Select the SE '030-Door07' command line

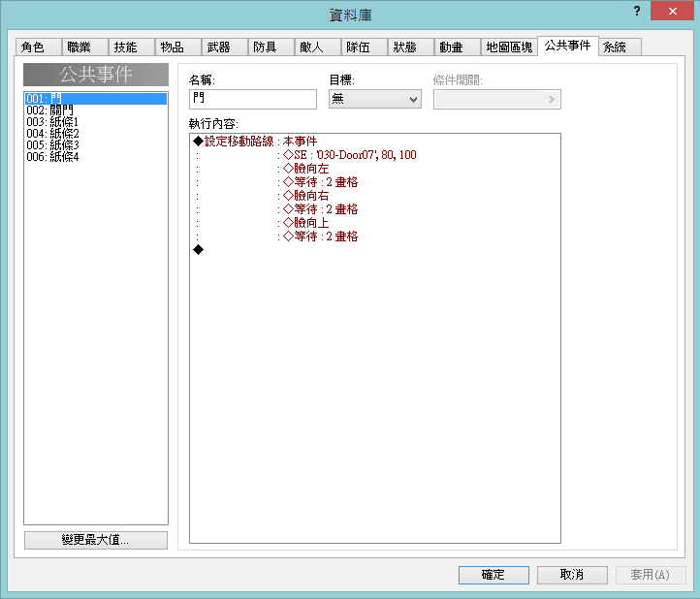[349, 155]
